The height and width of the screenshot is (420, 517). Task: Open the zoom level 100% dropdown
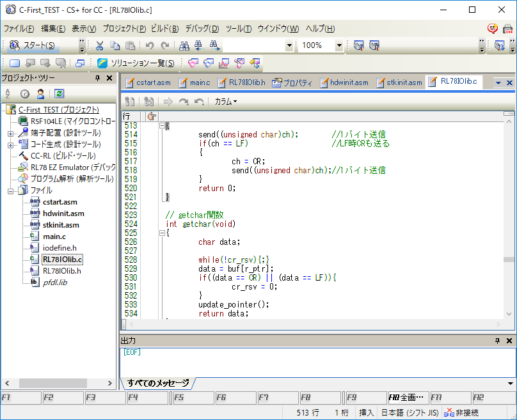coord(339,45)
